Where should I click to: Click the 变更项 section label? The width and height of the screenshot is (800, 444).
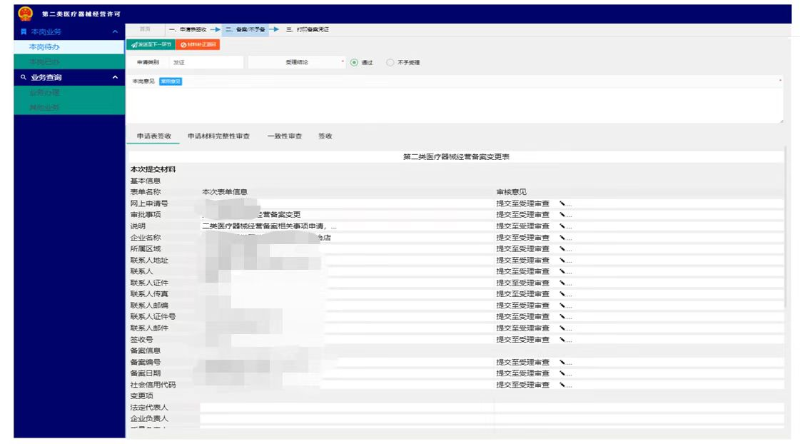(x=141, y=396)
